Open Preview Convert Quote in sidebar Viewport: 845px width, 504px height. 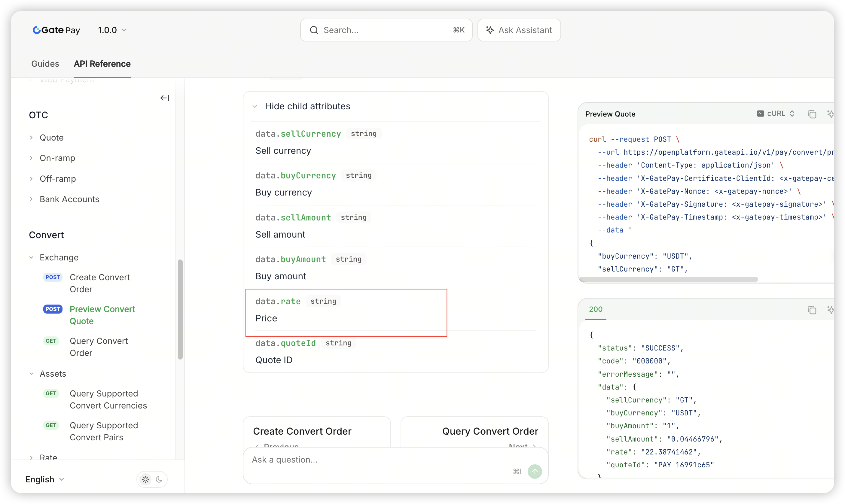pyautogui.click(x=102, y=315)
